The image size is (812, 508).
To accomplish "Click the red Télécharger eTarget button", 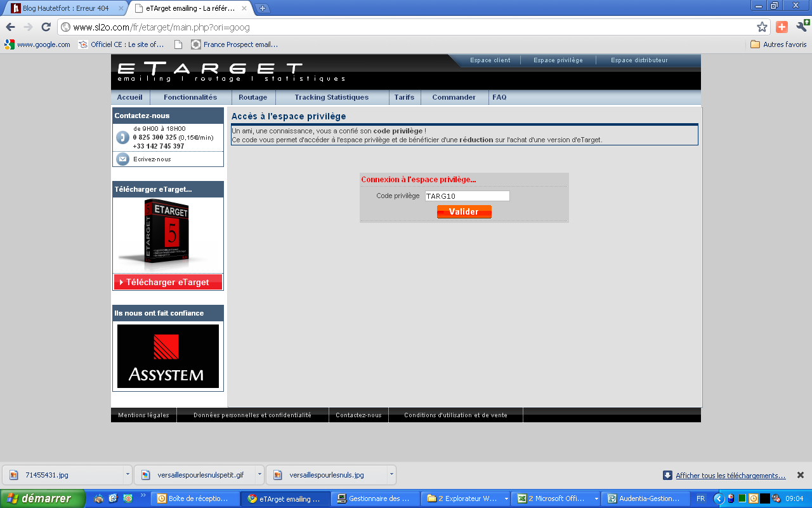I will (167, 282).
